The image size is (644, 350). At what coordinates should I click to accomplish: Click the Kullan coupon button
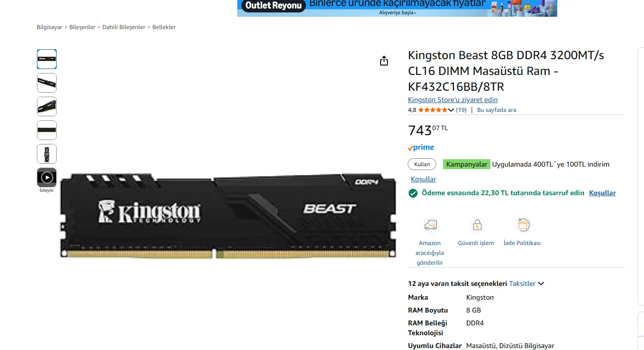point(422,164)
